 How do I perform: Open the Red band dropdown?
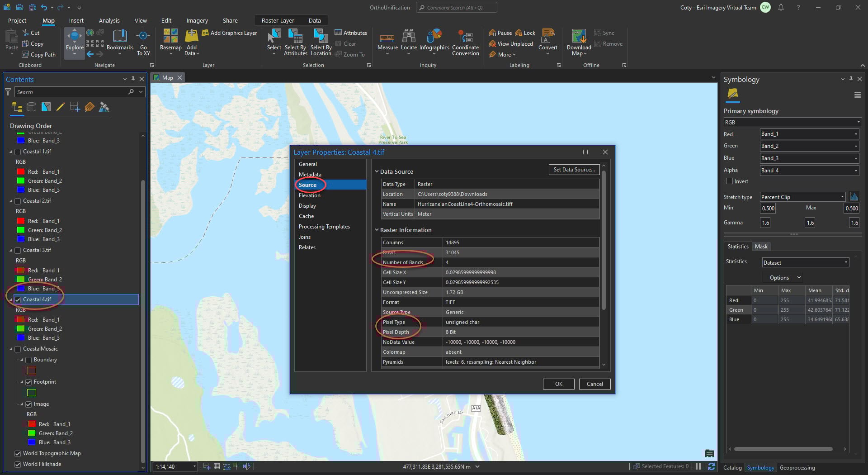(x=809, y=134)
